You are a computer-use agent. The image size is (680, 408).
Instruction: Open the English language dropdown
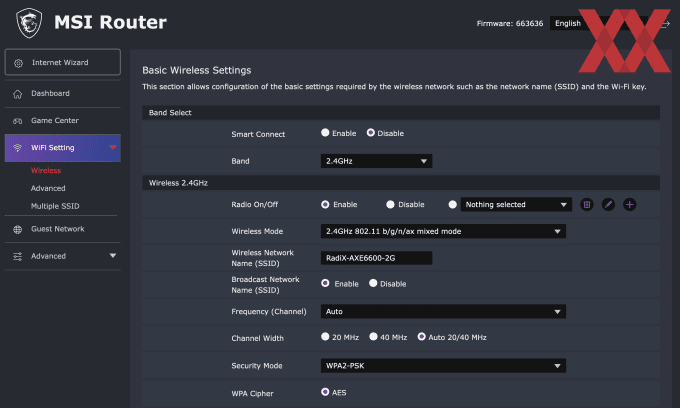click(x=598, y=23)
